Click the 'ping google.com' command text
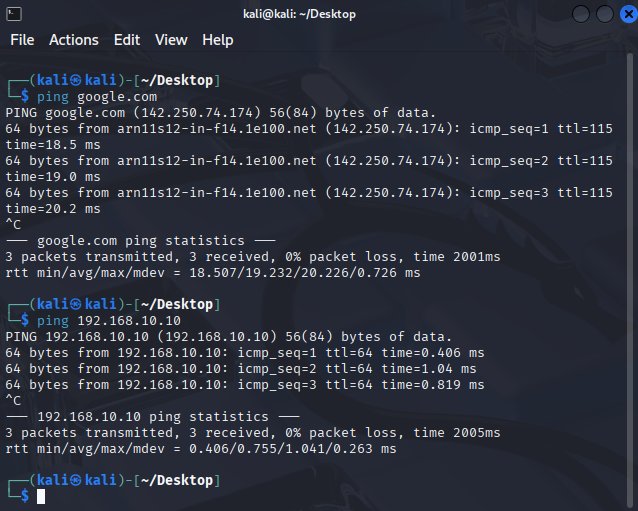Viewport: 638px width, 511px height. coord(97,97)
